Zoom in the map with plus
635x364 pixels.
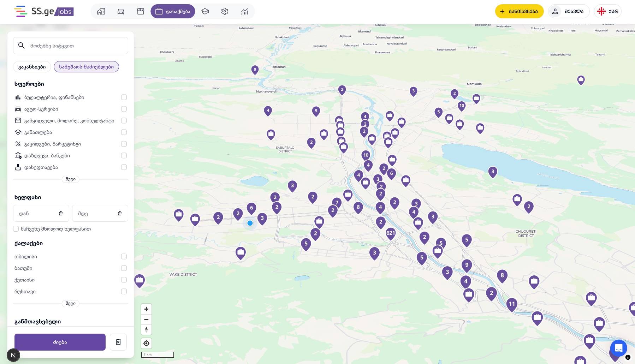coord(146,309)
